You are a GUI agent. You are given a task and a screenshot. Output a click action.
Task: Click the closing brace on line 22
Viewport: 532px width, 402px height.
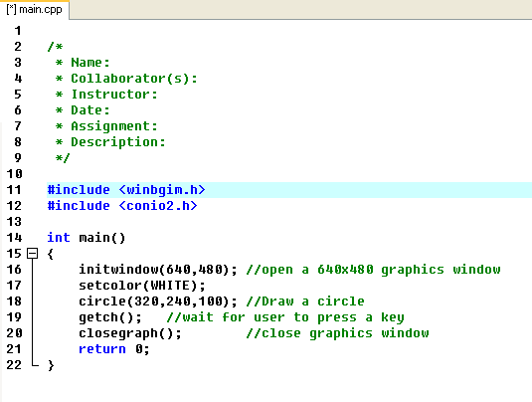click(x=51, y=365)
